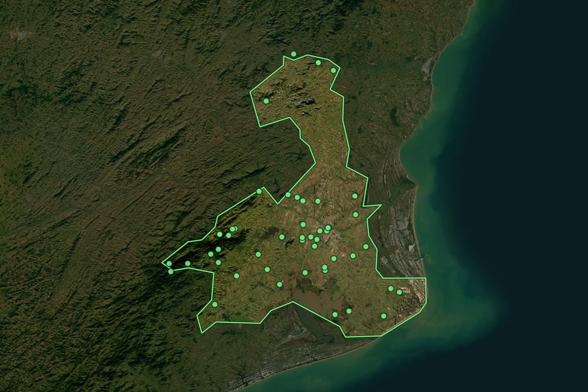Screen dimensions: 588x392
Task: Click the southernmost marker near the southeast coast
Action: tap(384, 316)
